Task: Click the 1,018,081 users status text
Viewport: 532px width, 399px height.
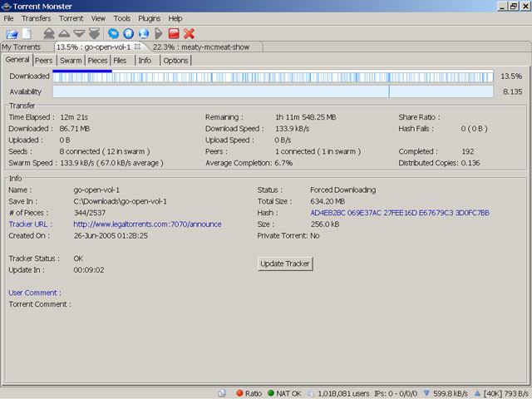Action: (343, 393)
